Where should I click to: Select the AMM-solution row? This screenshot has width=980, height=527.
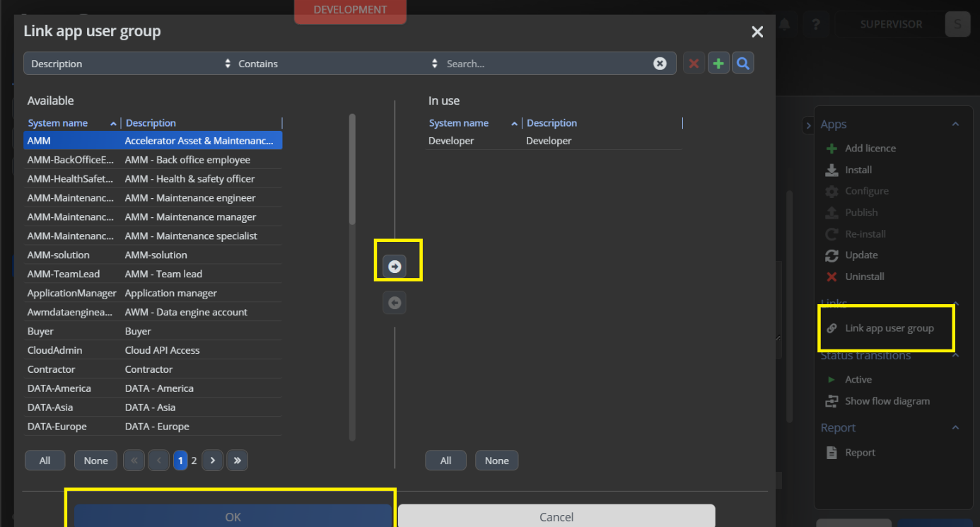pos(153,255)
